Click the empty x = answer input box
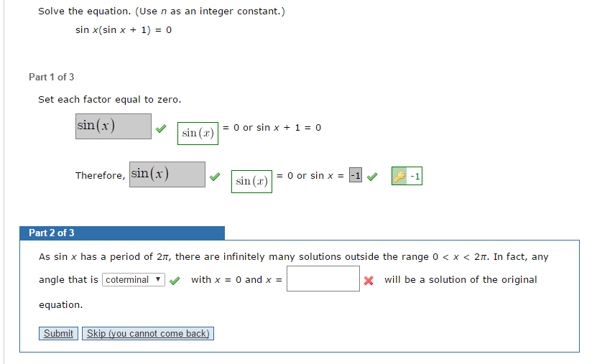597x364 pixels. pos(323,279)
